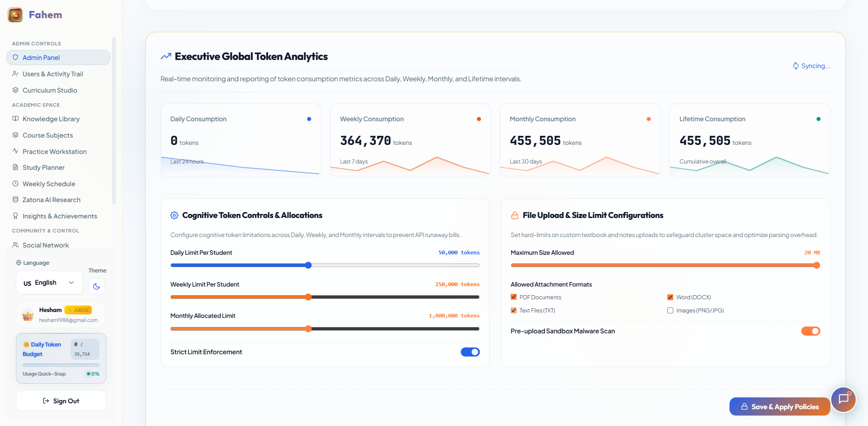
Task: Disable Pre-upload Sandbox Malware Scan toggle
Action: 811,331
